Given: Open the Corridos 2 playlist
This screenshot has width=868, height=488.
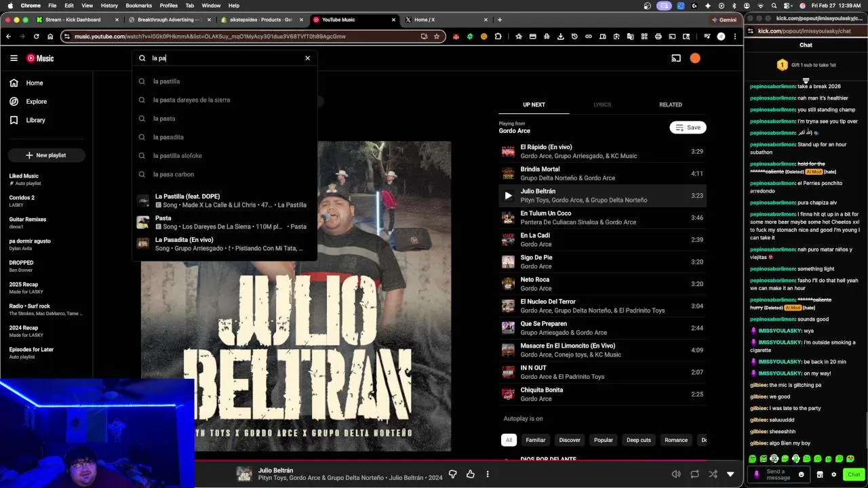Looking at the screenshot, I should coord(46,201).
